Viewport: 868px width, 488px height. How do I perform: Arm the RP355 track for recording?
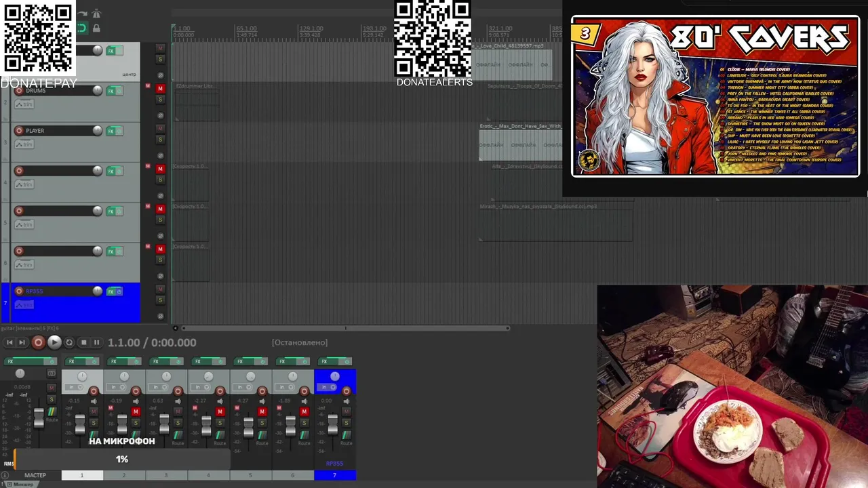click(19, 291)
